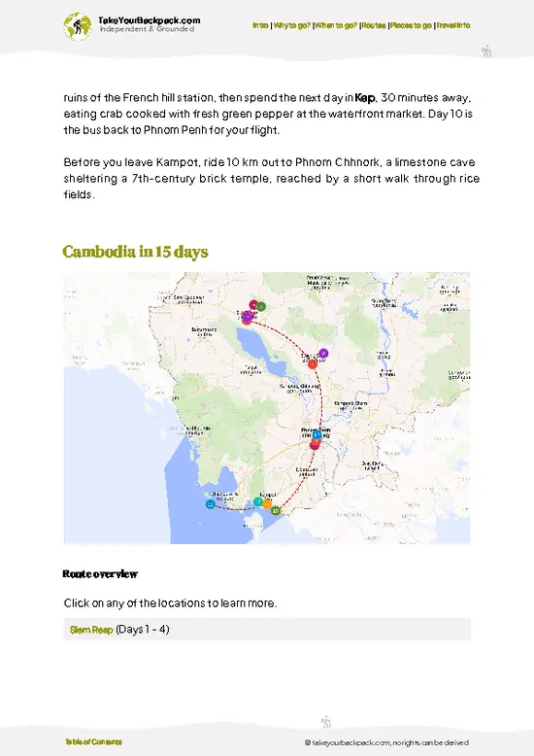This screenshot has width=534, height=756.
Task: Click the purple marker near Kampong Thom
Action: coord(323,354)
